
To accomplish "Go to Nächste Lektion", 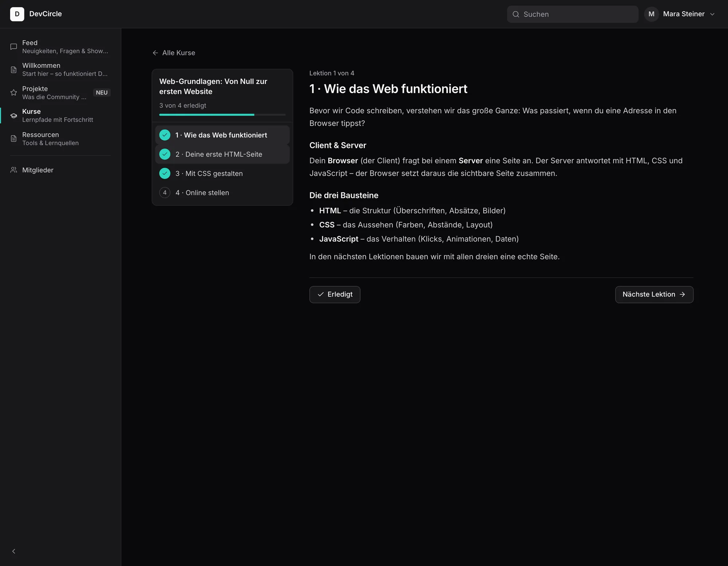I will click(654, 294).
